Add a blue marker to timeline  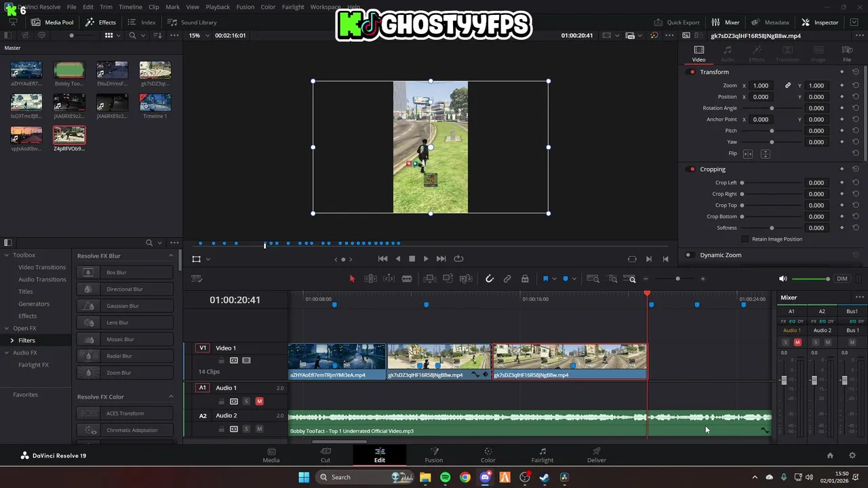[x=566, y=279]
